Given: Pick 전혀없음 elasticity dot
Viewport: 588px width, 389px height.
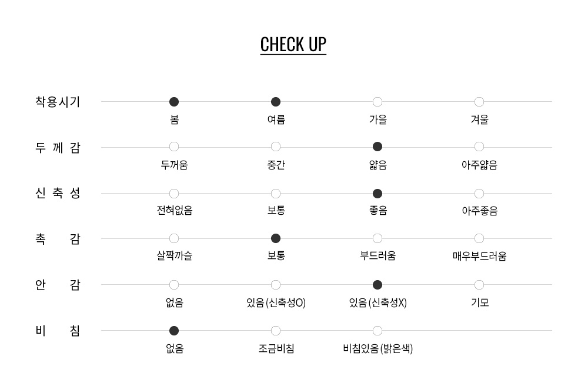Looking at the screenshot, I should pos(174,194).
